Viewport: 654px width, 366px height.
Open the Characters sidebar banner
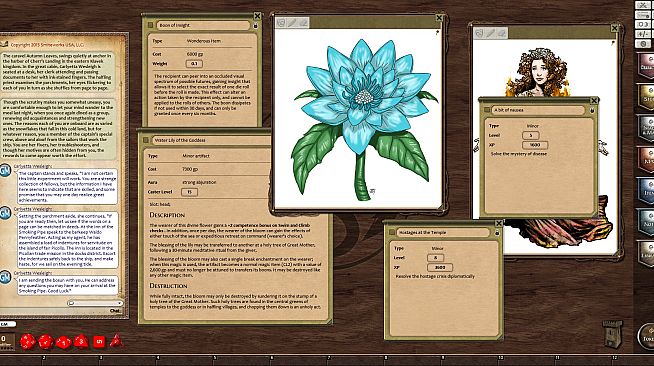point(646,65)
